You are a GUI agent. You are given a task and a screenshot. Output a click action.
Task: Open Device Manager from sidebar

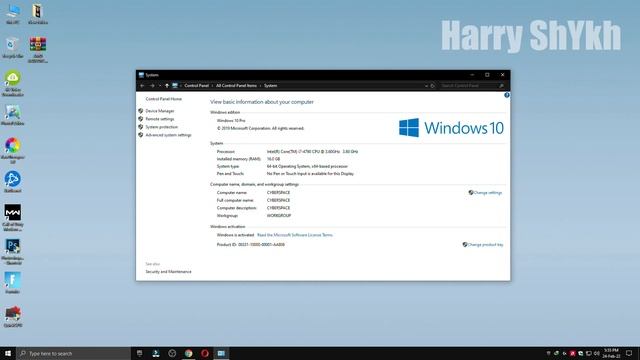point(160,111)
